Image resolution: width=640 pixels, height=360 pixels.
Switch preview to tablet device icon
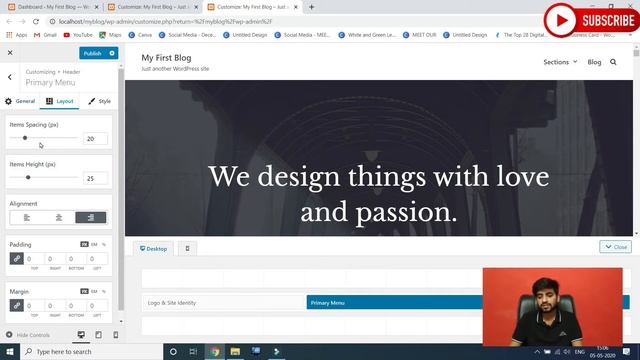click(98, 335)
